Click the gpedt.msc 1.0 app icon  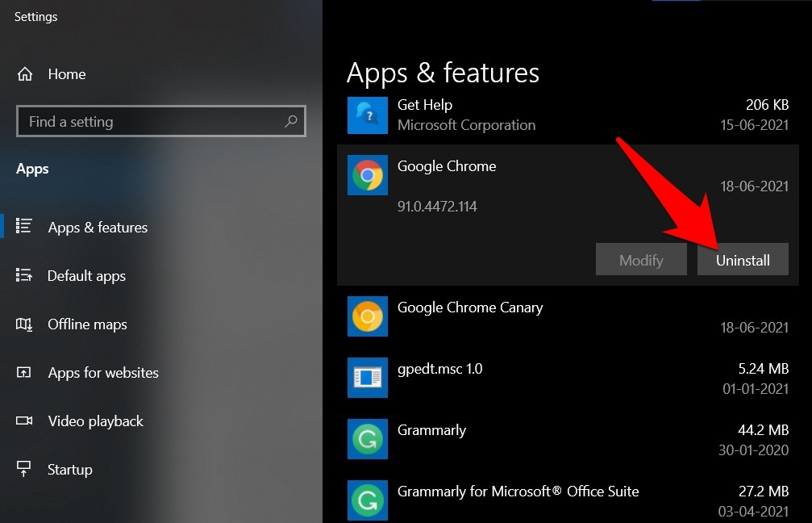367,378
